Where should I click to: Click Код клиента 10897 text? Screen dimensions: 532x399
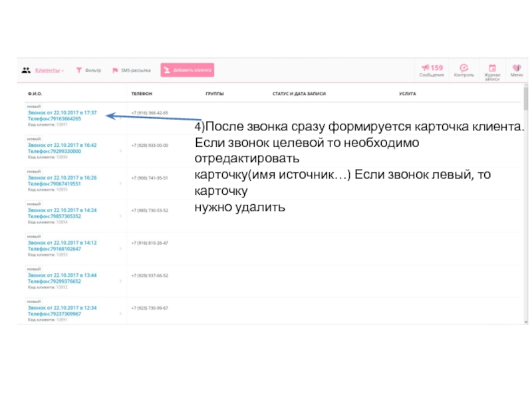point(47,125)
